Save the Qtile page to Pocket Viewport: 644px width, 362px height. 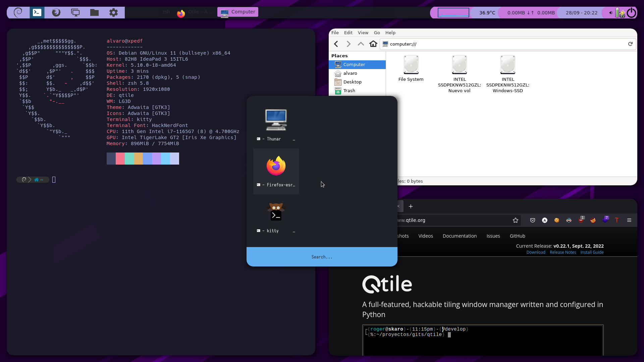tap(532, 220)
